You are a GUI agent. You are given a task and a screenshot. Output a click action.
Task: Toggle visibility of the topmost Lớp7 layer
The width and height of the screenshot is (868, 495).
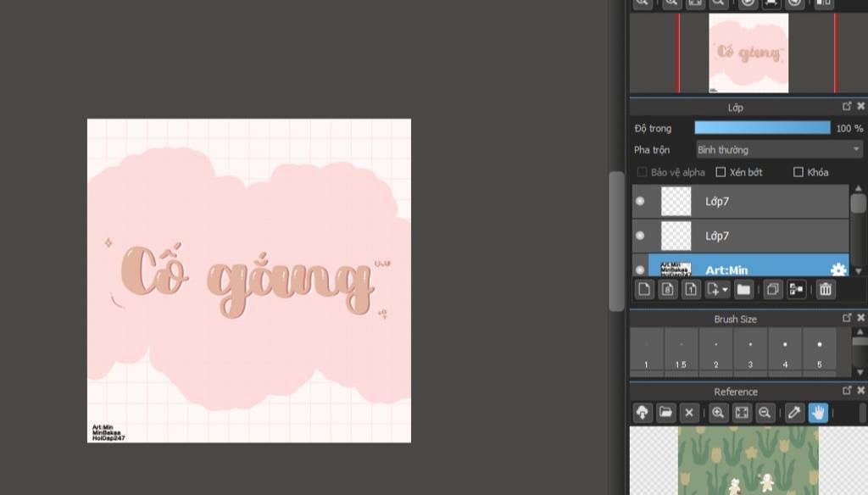[640, 201]
